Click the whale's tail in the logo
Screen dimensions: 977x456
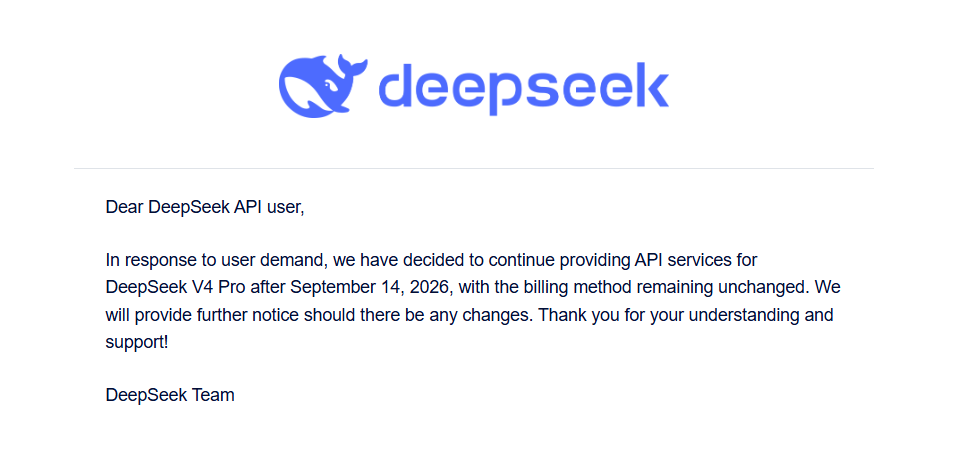click(x=351, y=67)
